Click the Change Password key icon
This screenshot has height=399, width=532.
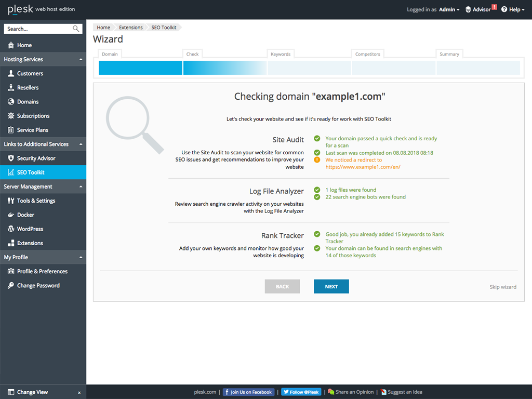[x=11, y=285]
